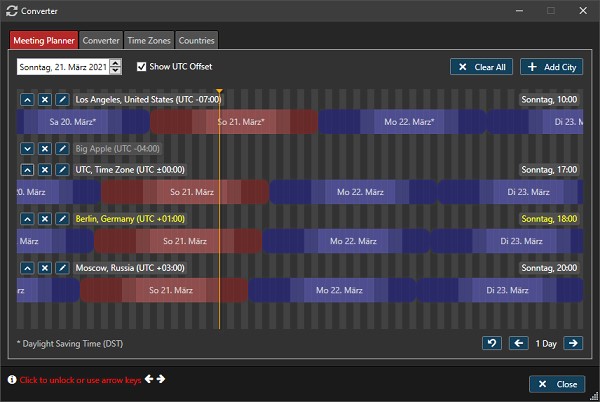This screenshot has width=600, height=402.
Task: Reset the timeline with the undo arrow
Action: 491,343
